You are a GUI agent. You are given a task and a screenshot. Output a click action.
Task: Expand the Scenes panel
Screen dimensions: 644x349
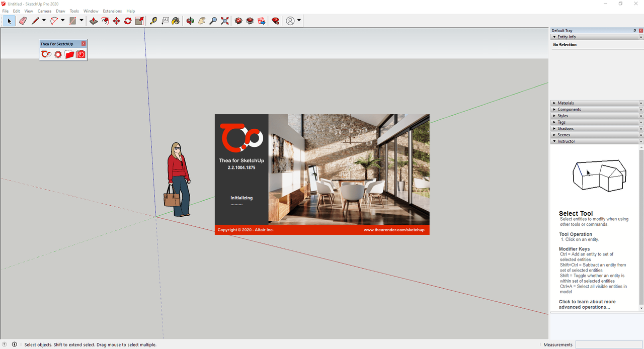click(x=554, y=135)
